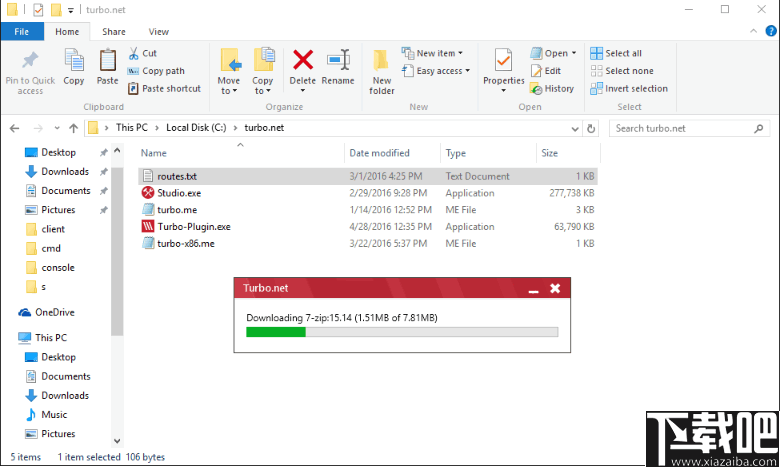Click the Copy path button
The image size is (781, 467).
point(156,71)
